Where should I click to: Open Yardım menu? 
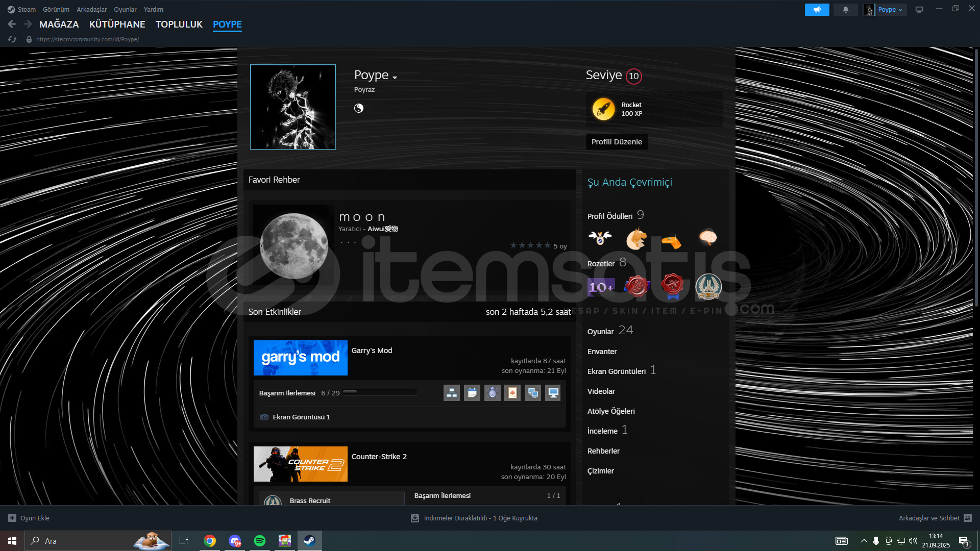[153, 10]
